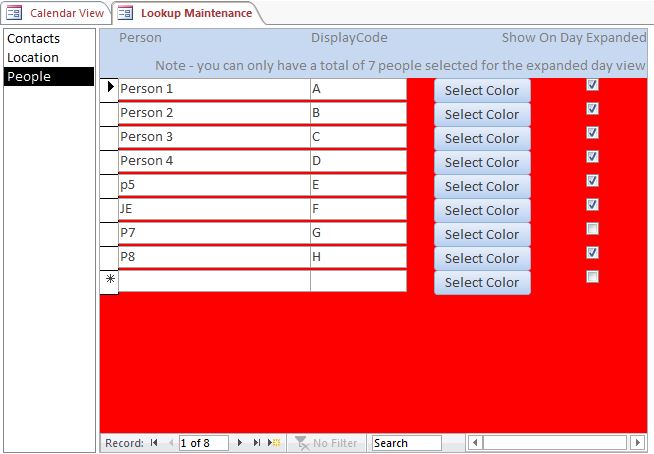Switch to the Lookup Maintenance tab
The width and height of the screenshot is (654, 454).
[x=188, y=13]
